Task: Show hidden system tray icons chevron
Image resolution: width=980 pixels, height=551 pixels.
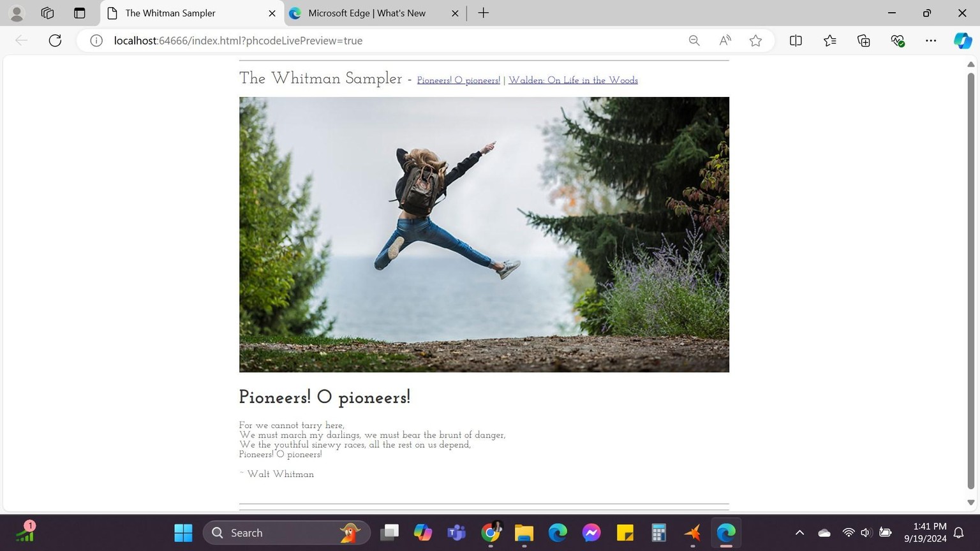Action: [x=799, y=533]
